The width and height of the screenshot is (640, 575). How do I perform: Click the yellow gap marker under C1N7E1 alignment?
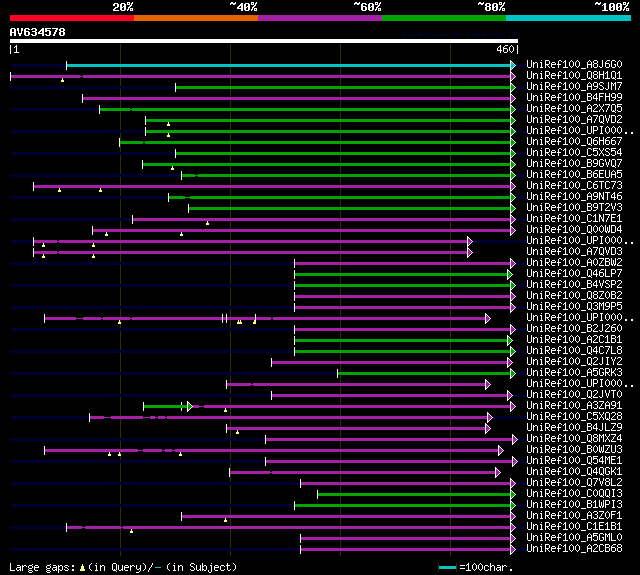click(x=207, y=223)
